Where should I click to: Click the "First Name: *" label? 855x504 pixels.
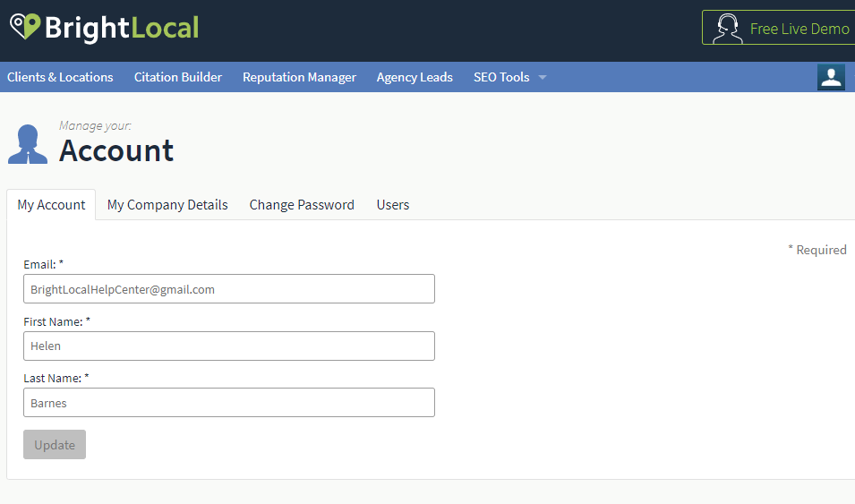pyautogui.click(x=56, y=321)
